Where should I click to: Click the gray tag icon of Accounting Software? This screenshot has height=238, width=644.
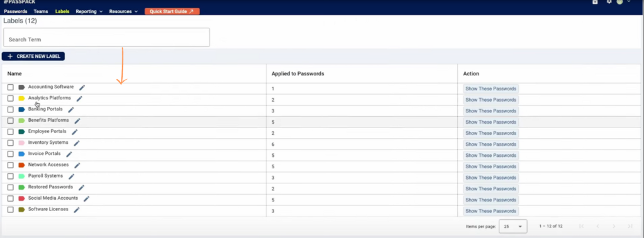pos(22,87)
